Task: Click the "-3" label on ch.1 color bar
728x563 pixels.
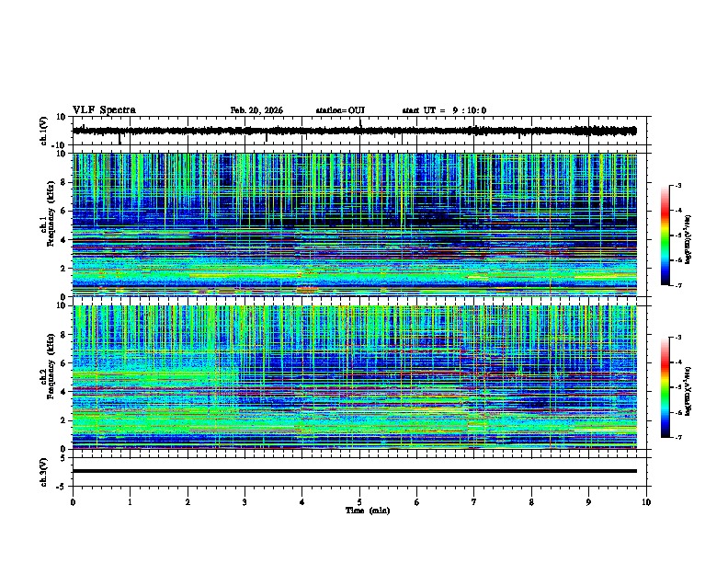Action: tap(677, 185)
